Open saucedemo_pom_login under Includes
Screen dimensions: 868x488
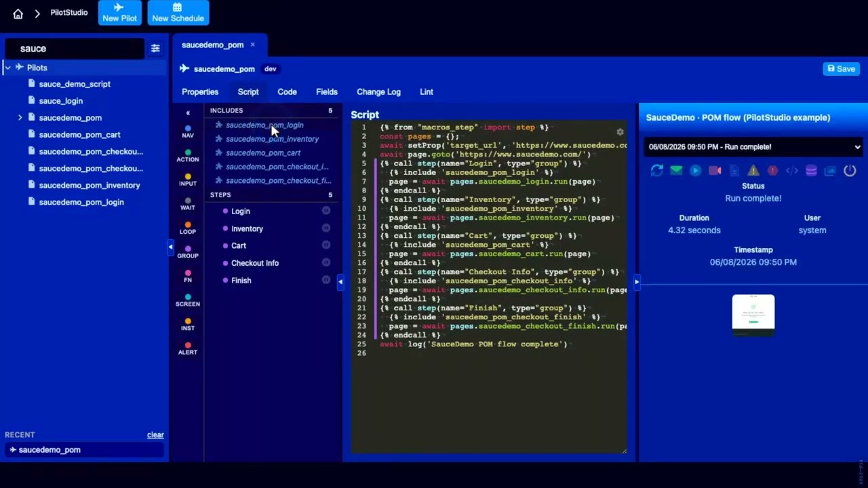pyautogui.click(x=264, y=125)
